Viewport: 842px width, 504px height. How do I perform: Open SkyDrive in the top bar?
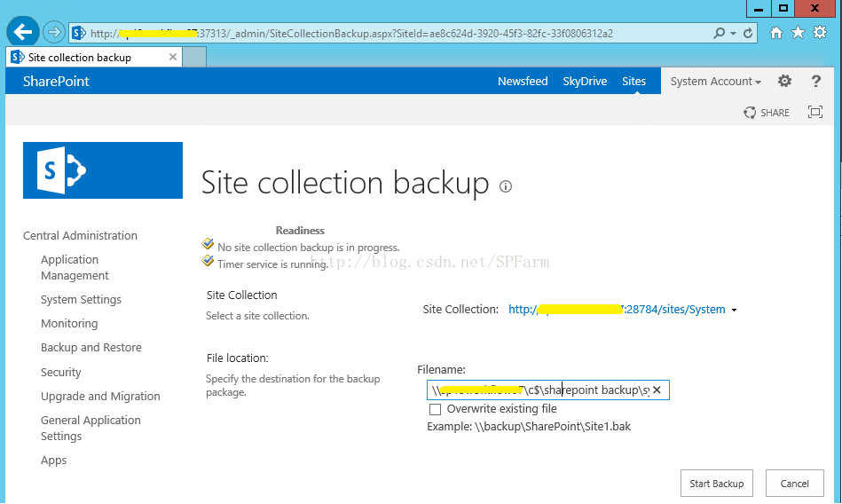[585, 81]
